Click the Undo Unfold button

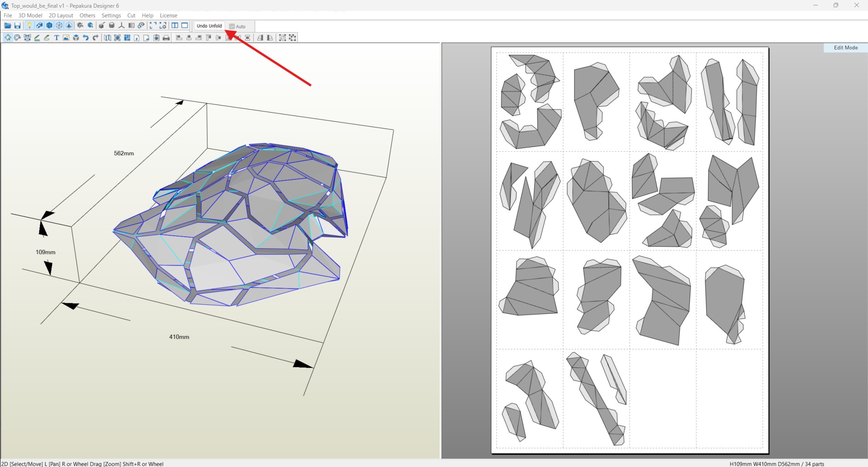[209, 26]
